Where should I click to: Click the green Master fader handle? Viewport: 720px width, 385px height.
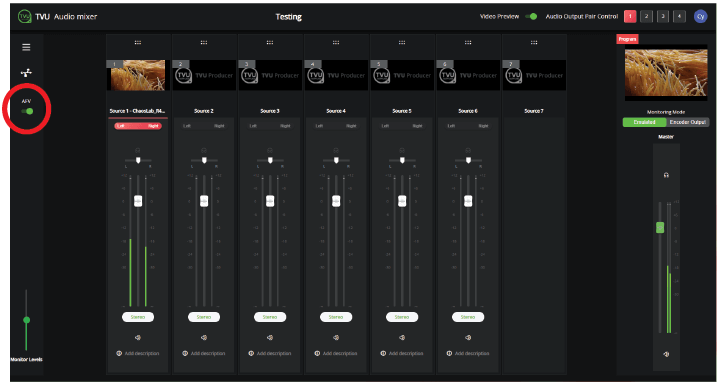tap(660, 227)
